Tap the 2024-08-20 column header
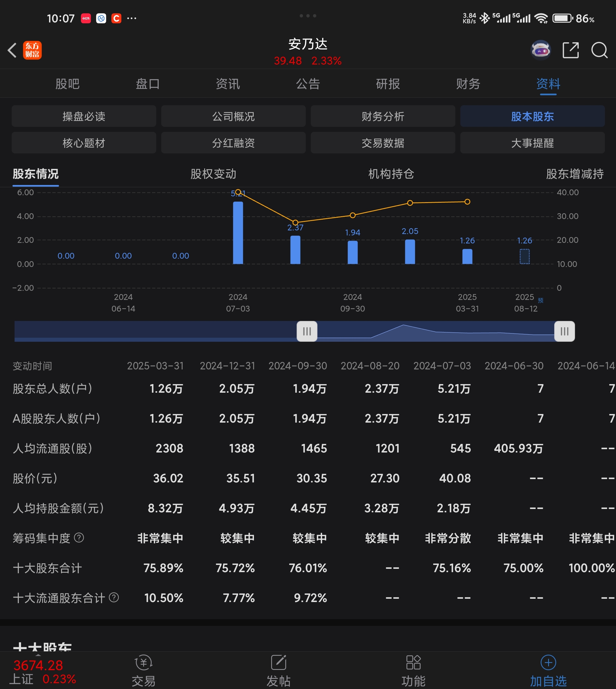Image resolution: width=616 pixels, height=689 pixels. click(370, 366)
